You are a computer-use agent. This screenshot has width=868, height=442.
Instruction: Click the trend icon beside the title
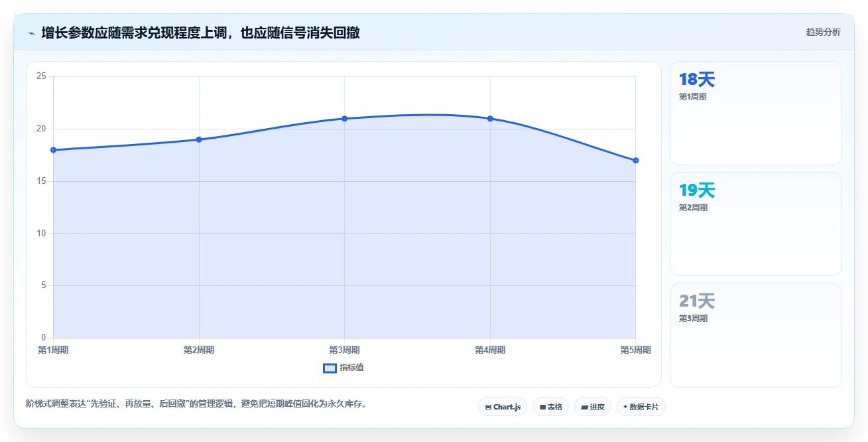(x=31, y=33)
